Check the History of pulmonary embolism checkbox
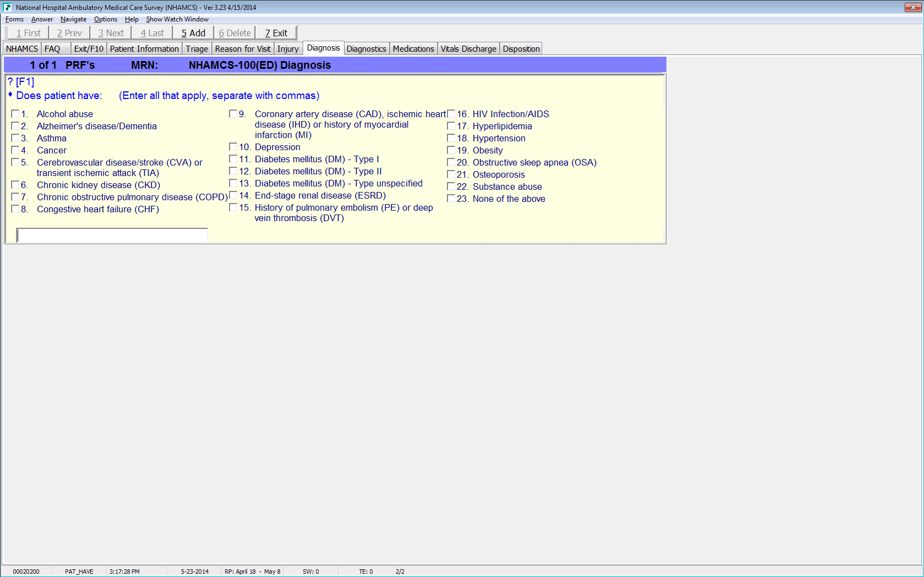 [233, 207]
